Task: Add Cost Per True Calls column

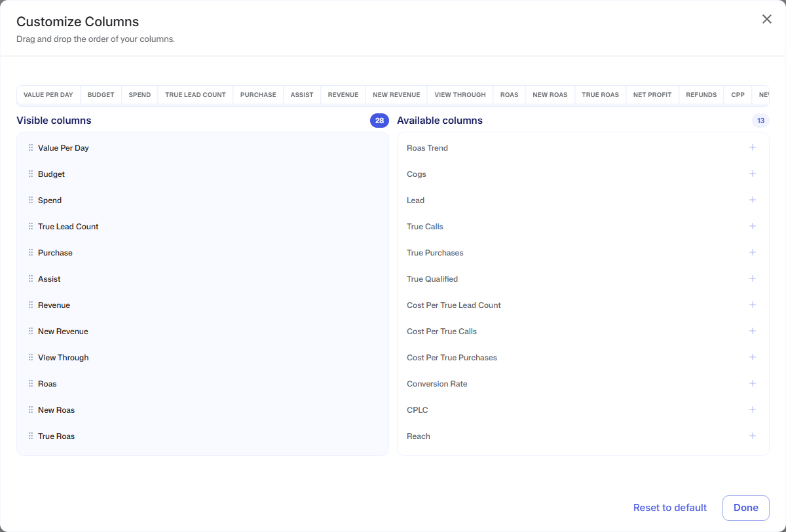Action: (753, 331)
